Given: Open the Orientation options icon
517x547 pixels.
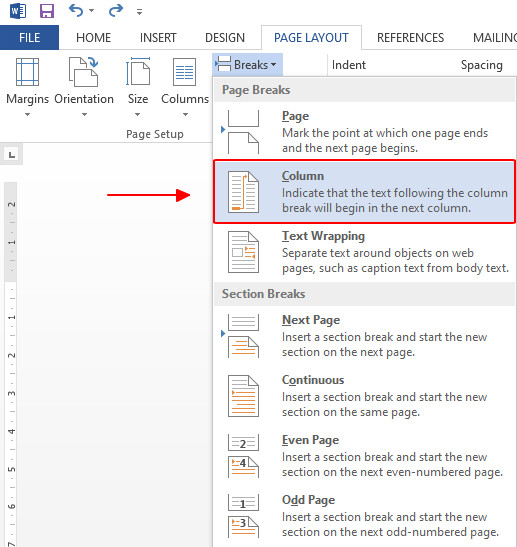Looking at the screenshot, I should tap(84, 72).
